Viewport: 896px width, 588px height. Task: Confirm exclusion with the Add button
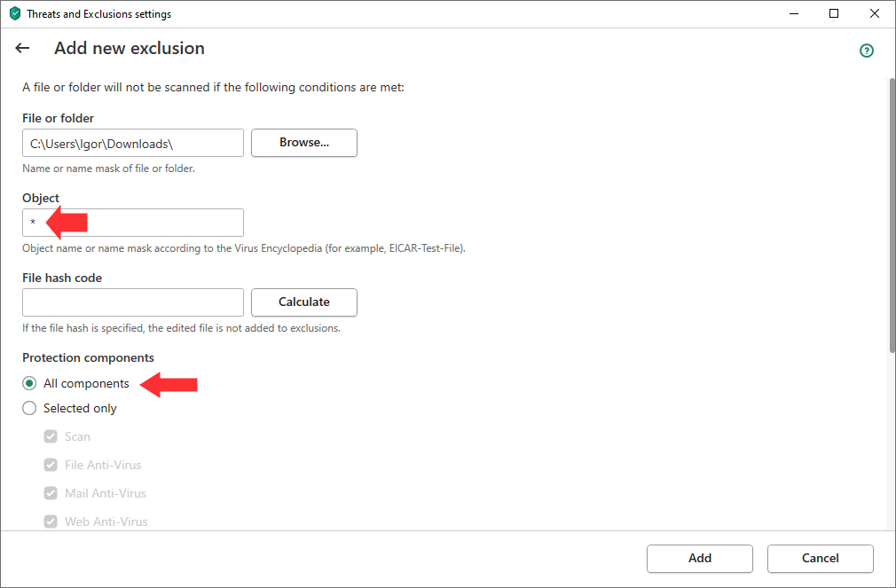pos(699,558)
